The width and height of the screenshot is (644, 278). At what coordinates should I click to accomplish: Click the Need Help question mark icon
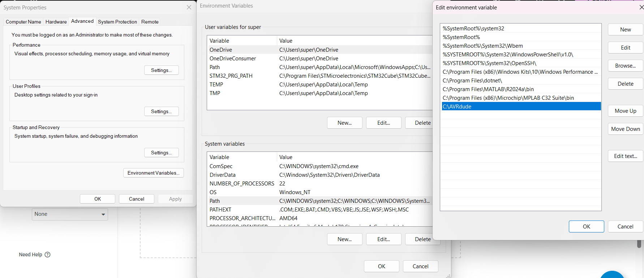pos(47,255)
